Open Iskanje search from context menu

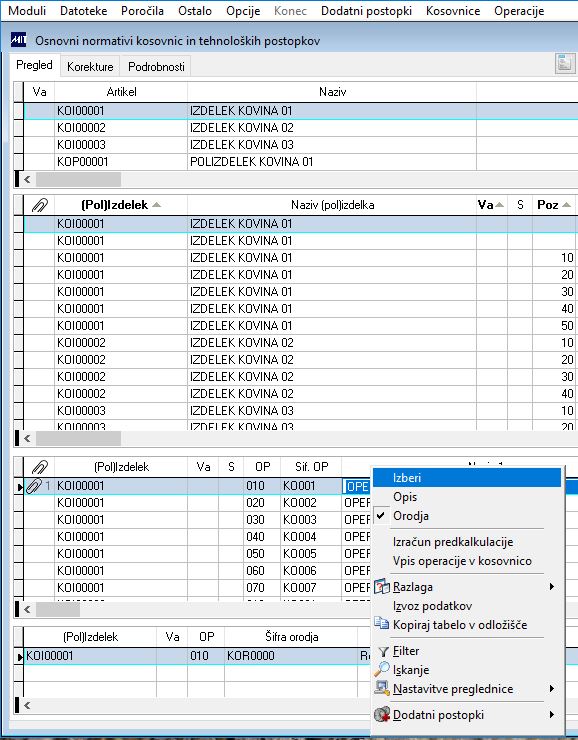coord(411,670)
